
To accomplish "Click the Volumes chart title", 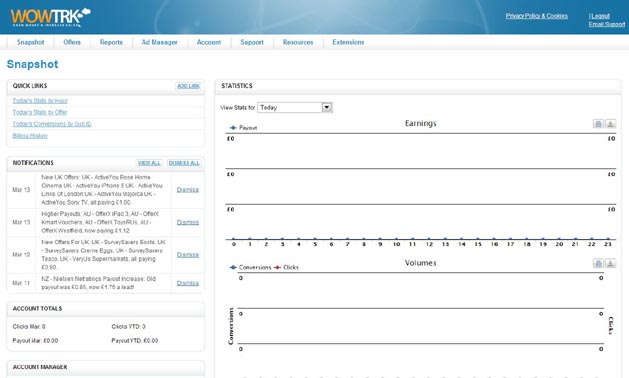I will (420, 263).
